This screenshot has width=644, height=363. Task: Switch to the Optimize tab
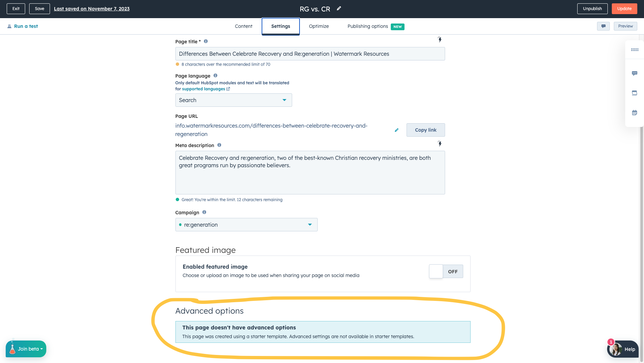[319, 26]
